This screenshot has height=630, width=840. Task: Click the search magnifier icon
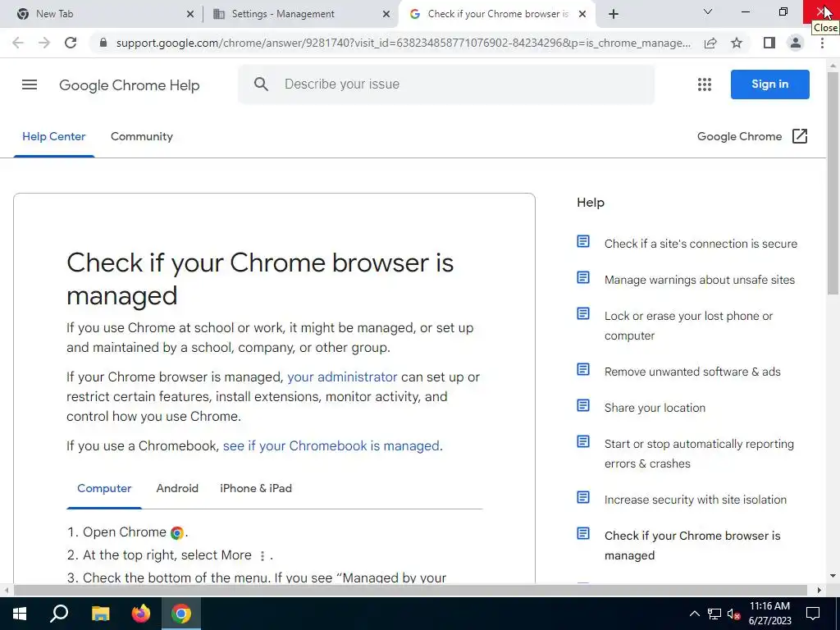pyautogui.click(x=261, y=84)
